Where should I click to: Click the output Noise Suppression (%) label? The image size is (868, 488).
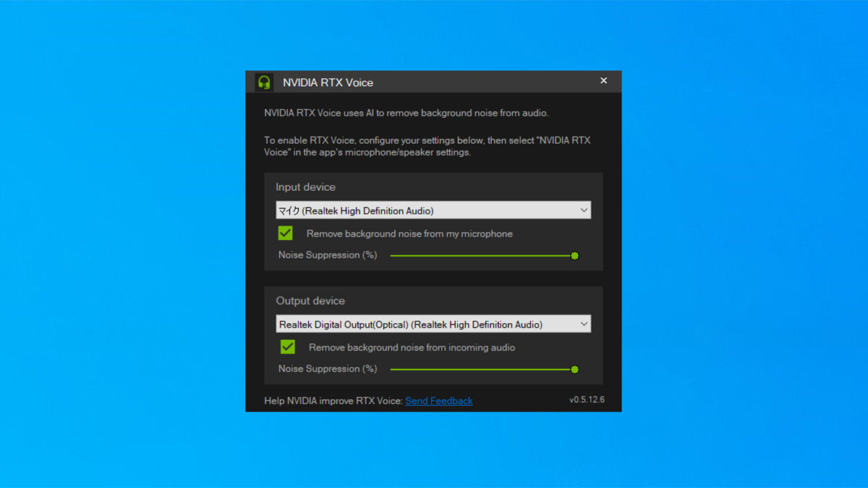click(328, 369)
